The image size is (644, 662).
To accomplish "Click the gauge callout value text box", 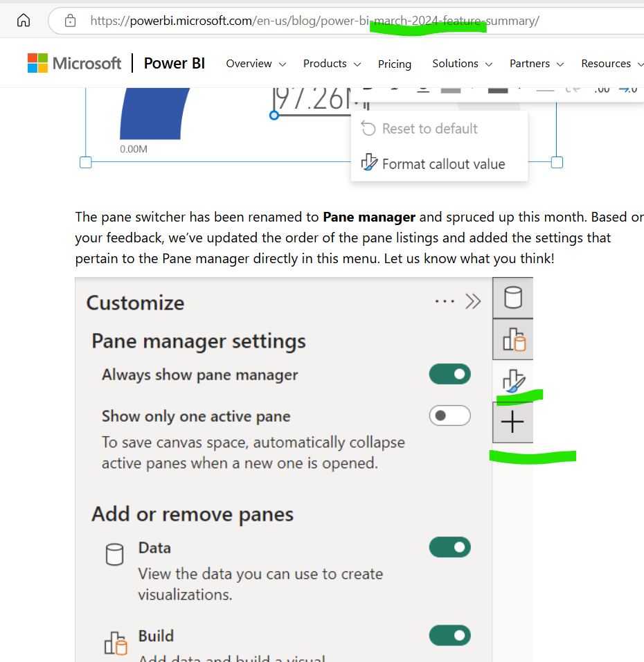I will click(312, 100).
